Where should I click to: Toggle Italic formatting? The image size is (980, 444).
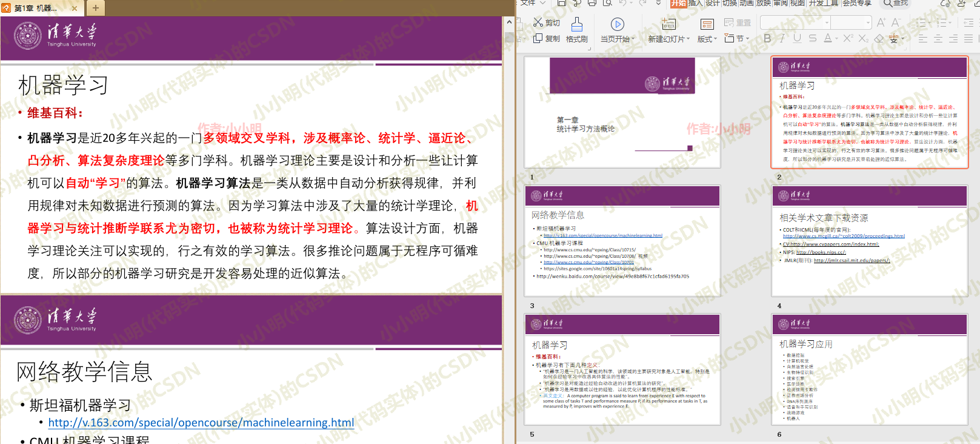point(782,38)
